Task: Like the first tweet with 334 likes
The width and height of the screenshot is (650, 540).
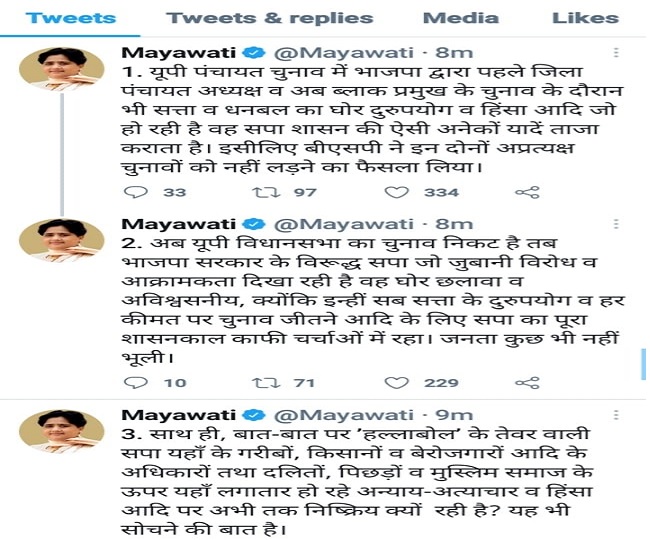Action: tap(397, 192)
